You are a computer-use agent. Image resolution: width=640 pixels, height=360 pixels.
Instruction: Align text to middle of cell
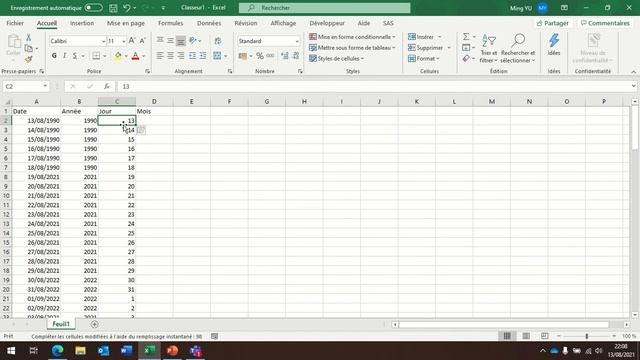pos(170,40)
